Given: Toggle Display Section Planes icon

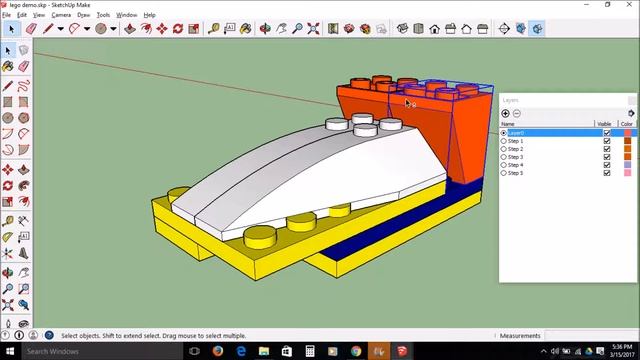Looking at the screenshot, I should pyautogui.click(x=520, y=29).
